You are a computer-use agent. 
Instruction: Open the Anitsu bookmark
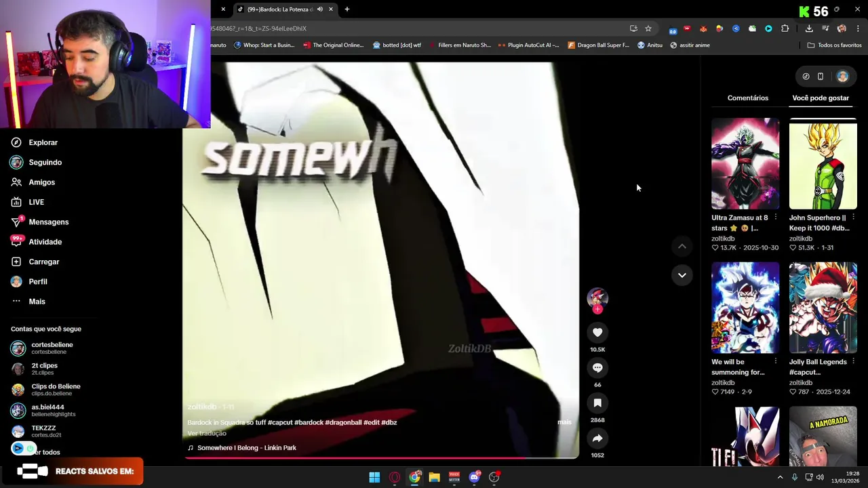coord(650,45)
